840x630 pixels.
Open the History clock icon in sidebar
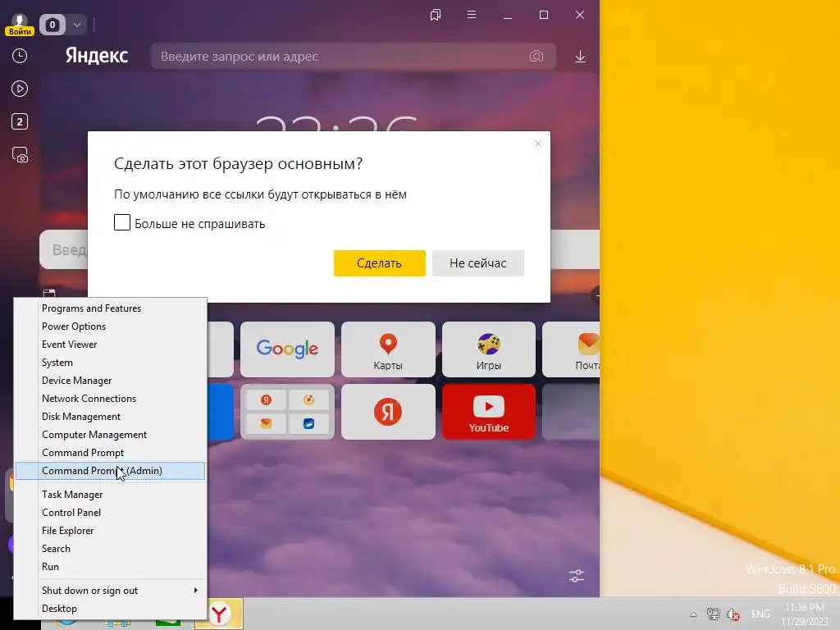click(20, 57)
